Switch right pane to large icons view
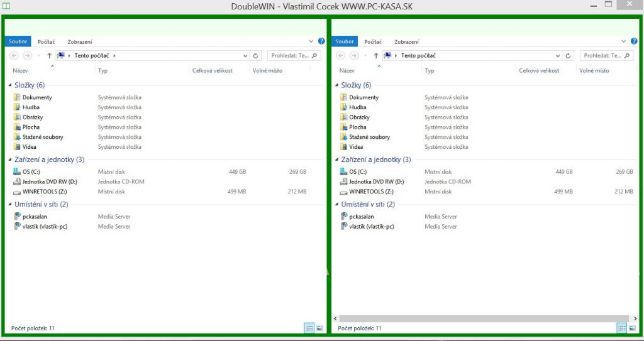This screenshot has width=644, height=341. [632, 327]
